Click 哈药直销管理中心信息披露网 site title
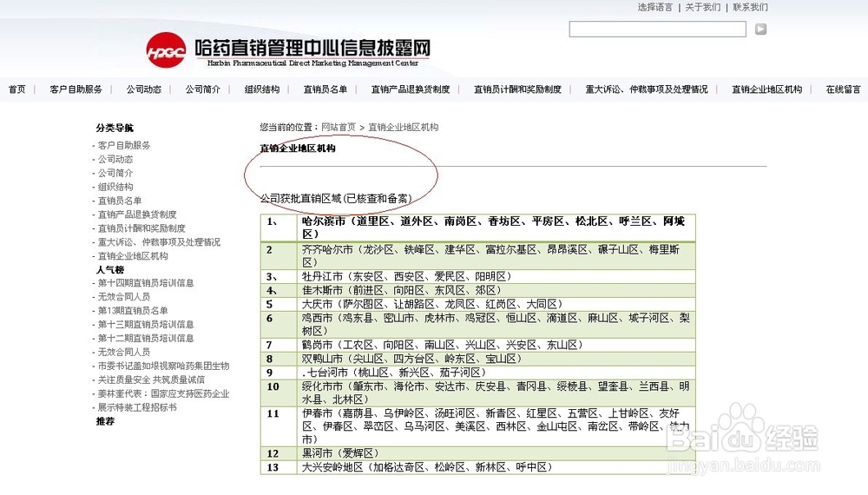Viewport: 868px width, 495px height. [x=312, y=48]
